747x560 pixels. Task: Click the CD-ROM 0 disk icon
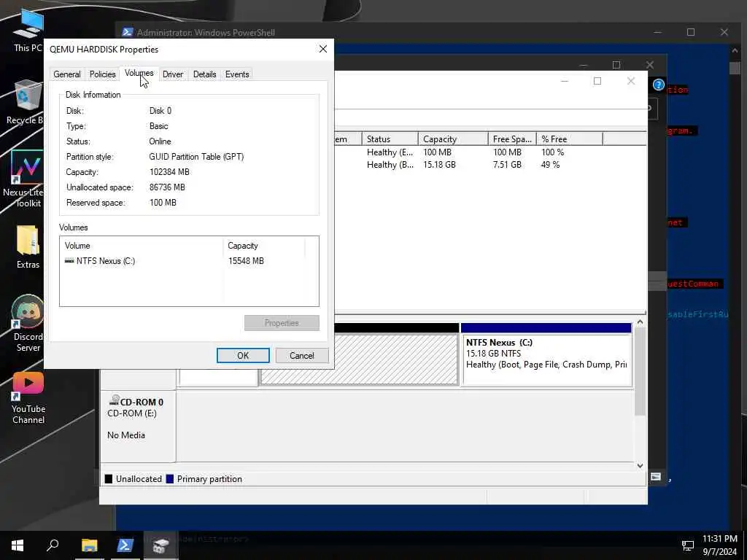click(114, 400)
